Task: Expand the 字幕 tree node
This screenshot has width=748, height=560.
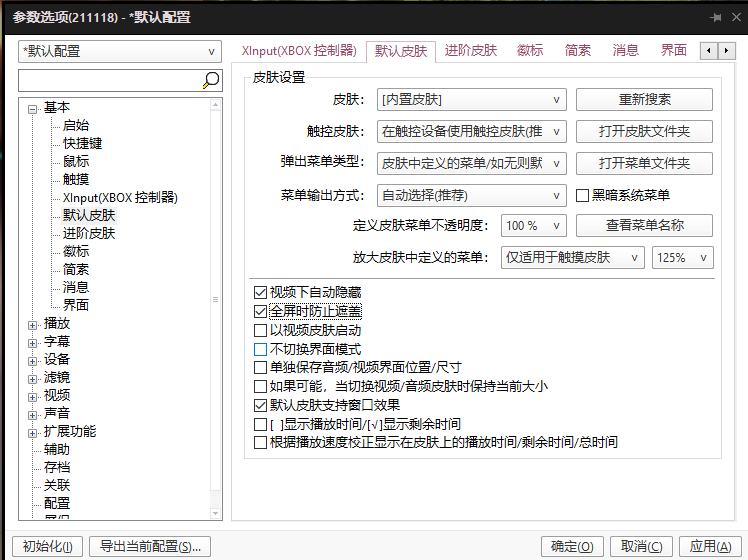Action: [x=32, y=343]
